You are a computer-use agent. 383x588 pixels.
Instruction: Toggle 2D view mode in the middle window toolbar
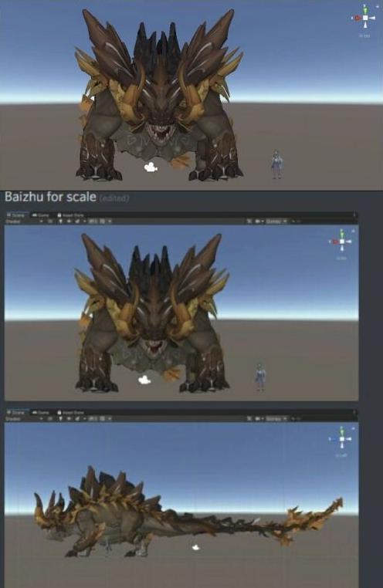(x=50, y=221)
